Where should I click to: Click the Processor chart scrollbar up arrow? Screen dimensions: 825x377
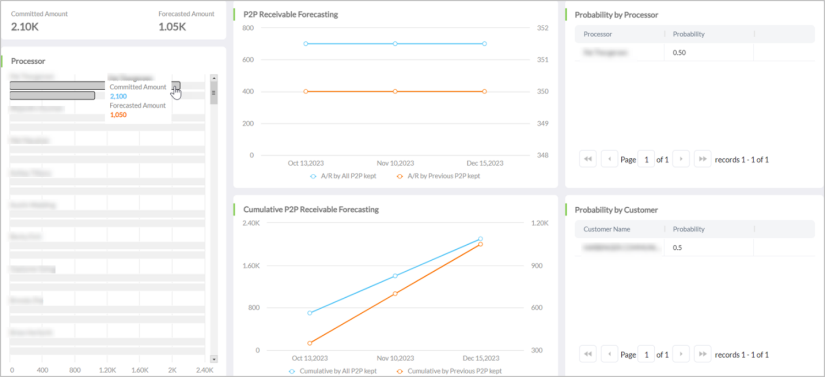click(214, 77)
